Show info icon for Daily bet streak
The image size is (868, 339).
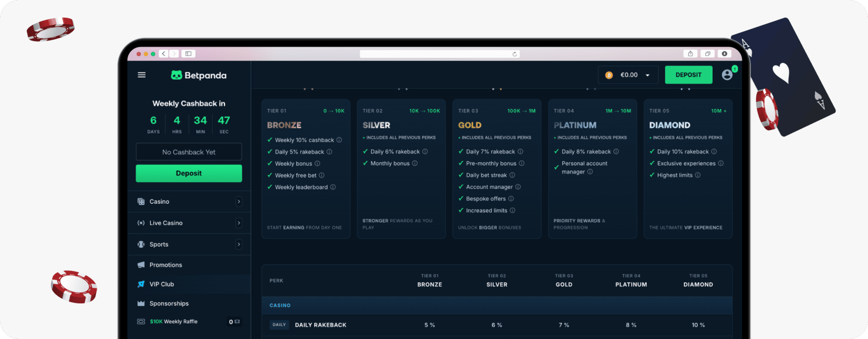click(x=512, y=175)
